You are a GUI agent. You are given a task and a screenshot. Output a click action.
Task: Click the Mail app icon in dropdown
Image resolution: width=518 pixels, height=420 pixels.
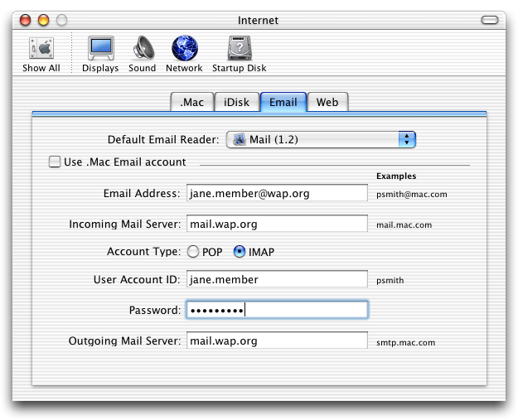(x=240, y=139)
